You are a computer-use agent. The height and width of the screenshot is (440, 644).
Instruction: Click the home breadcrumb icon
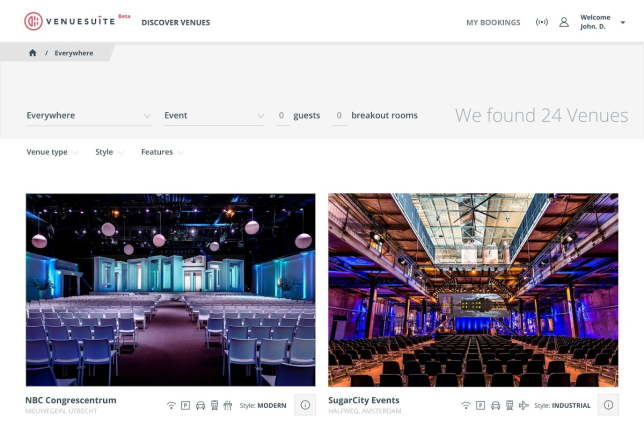point(32,53)
